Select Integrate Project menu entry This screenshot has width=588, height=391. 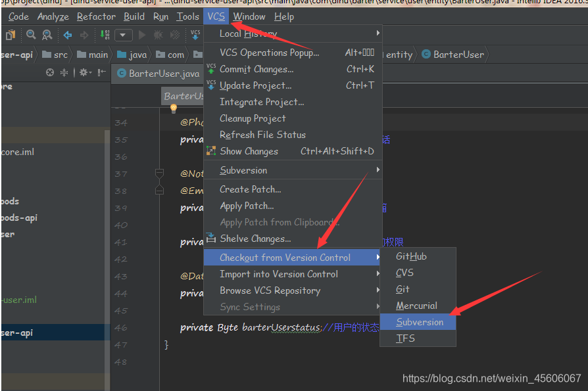click(x=293, y=102)
